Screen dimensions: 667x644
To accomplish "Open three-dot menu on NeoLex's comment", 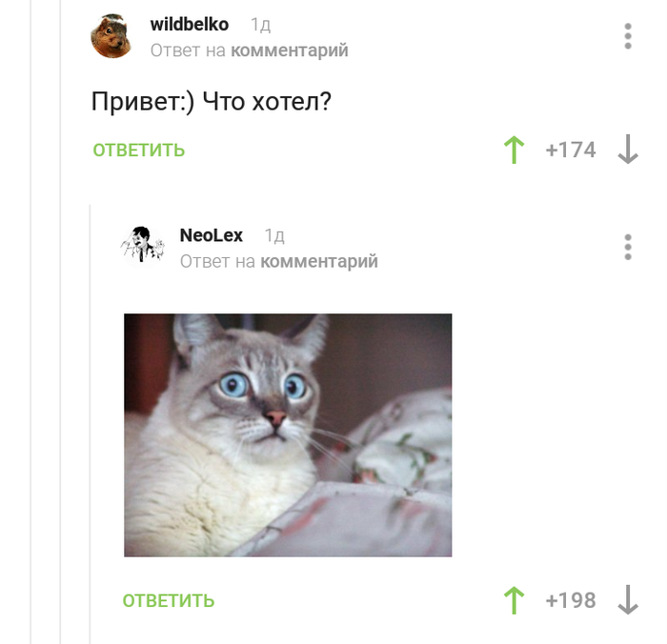I will click(628, 247).
